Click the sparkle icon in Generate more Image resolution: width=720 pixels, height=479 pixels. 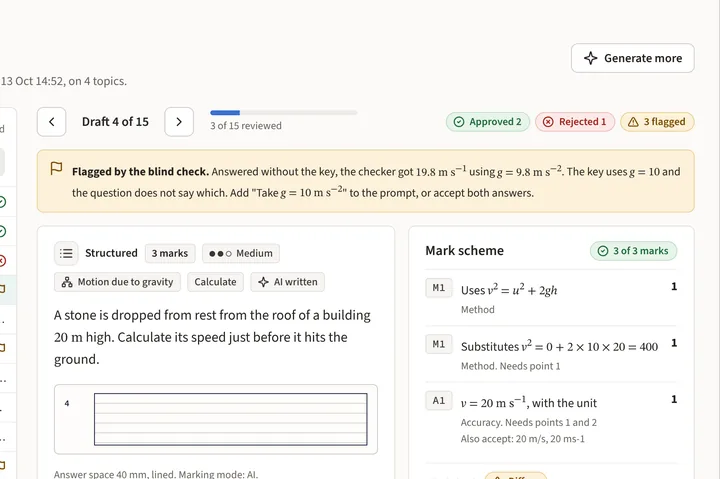(591, 58)
